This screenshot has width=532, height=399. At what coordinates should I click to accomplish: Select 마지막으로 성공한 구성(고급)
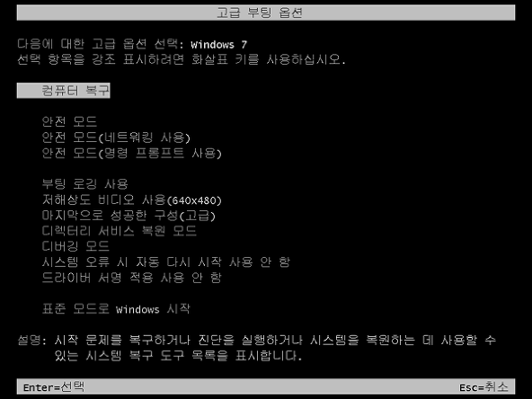coord(129,216)
